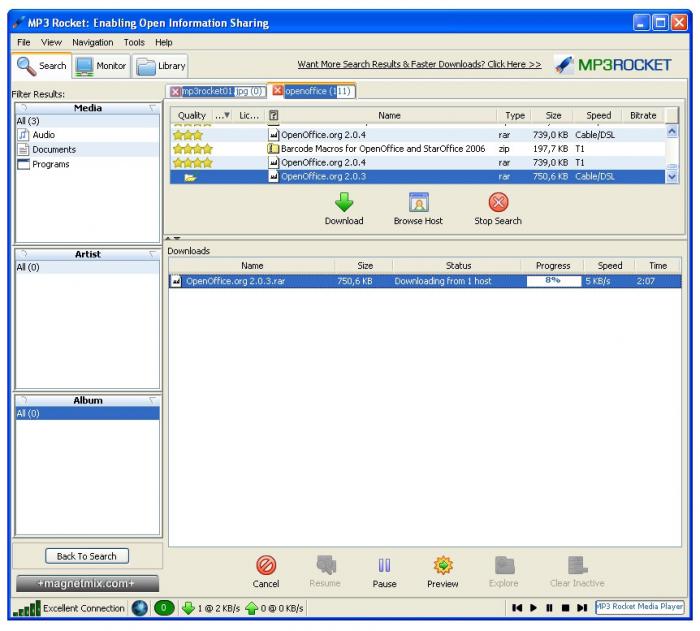Sort downloads by Status column
Viewport: 700px width, 631px height.
tap(458, 266)
